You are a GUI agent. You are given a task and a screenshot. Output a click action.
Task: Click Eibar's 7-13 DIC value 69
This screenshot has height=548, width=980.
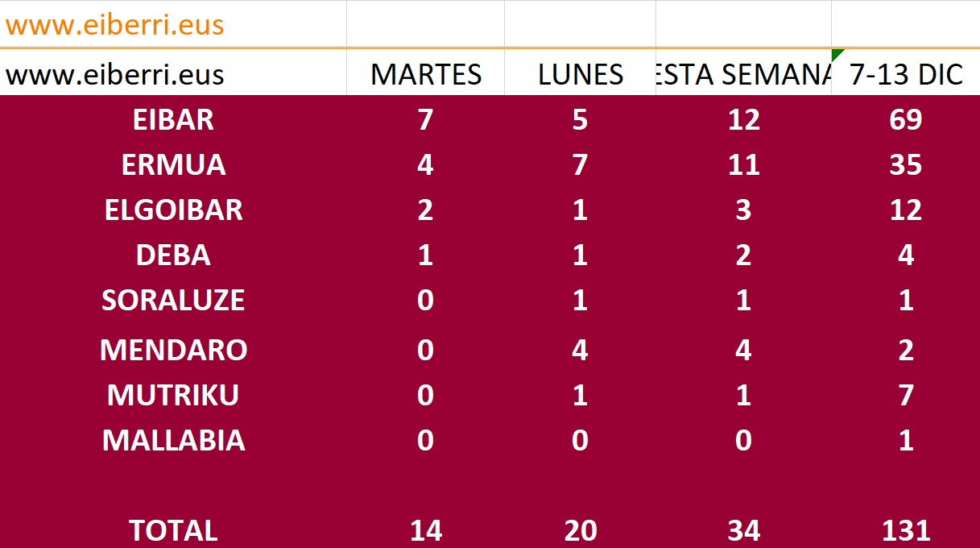906,120
